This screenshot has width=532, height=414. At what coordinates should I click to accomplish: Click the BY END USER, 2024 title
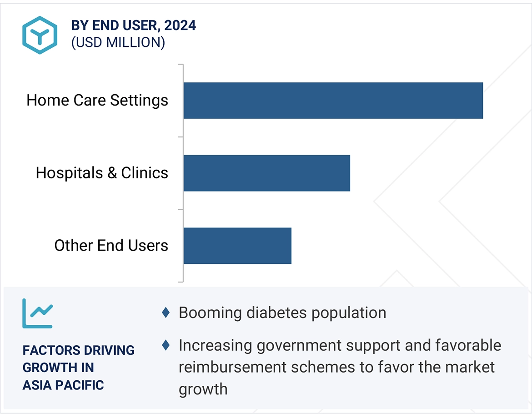click(x=134, y=25)
